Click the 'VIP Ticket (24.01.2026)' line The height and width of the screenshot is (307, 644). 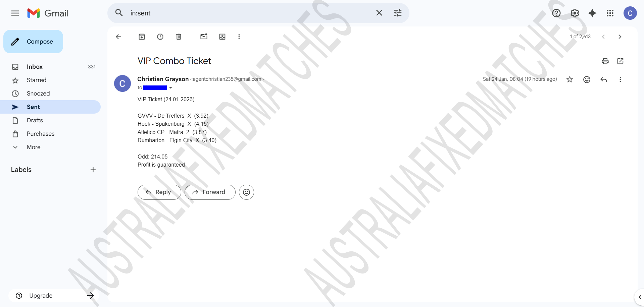pyautogui.click(x=166, y=99)
